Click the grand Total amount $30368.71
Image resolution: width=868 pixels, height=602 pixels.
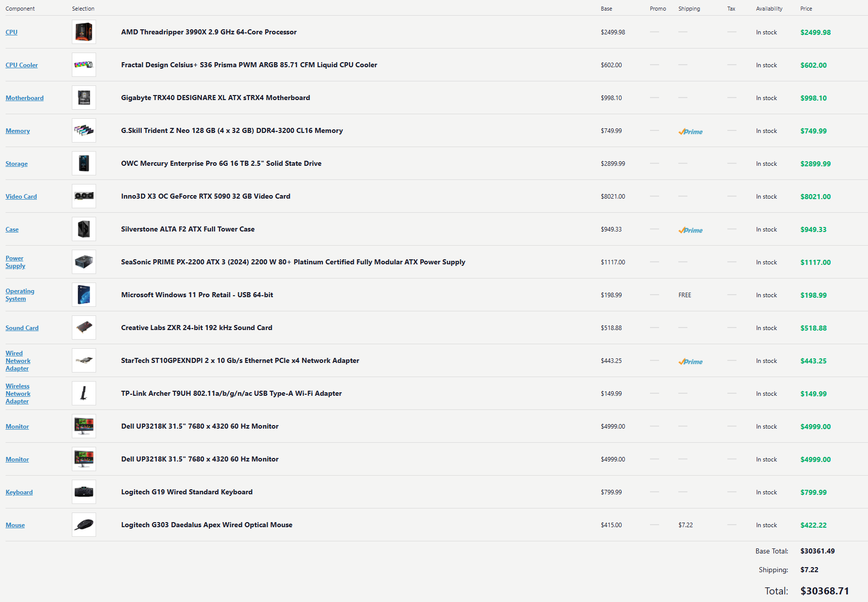coord(824,591)
